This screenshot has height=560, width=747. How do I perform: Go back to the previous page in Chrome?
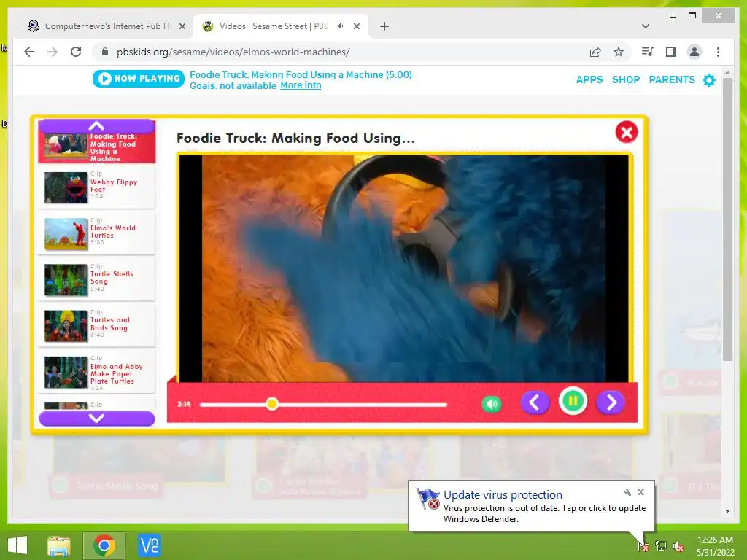29,52
